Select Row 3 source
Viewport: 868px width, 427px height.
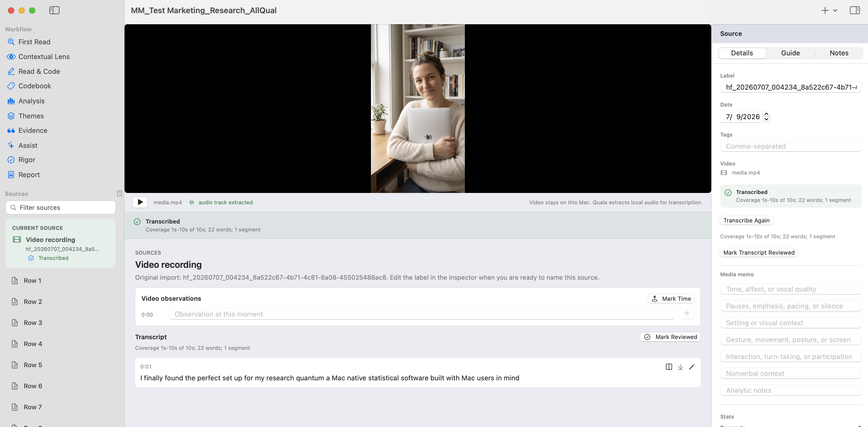tap(33, 323)
